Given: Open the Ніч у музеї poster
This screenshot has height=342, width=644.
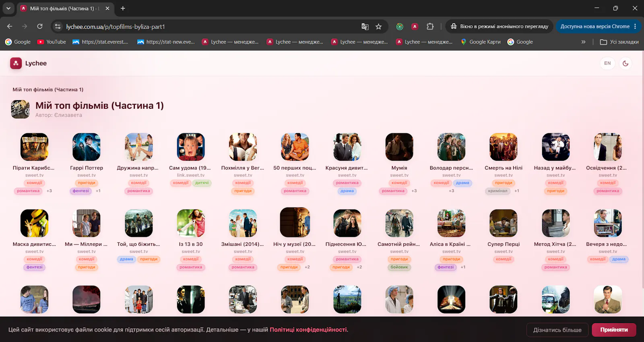Looking at the screenshot, I should click(x=295, y=222).
